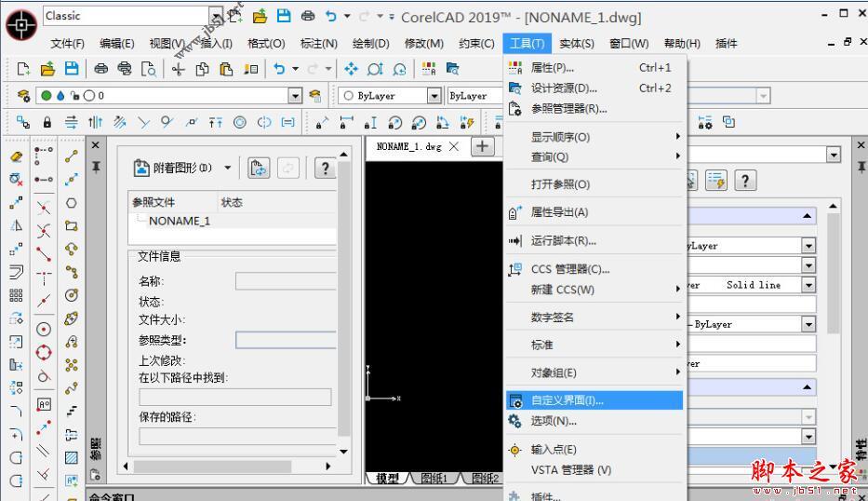This screenshot has width=868, height=501.
Task: Choose Run Script from the Tools menu
Action: click(x=594, y=240)
